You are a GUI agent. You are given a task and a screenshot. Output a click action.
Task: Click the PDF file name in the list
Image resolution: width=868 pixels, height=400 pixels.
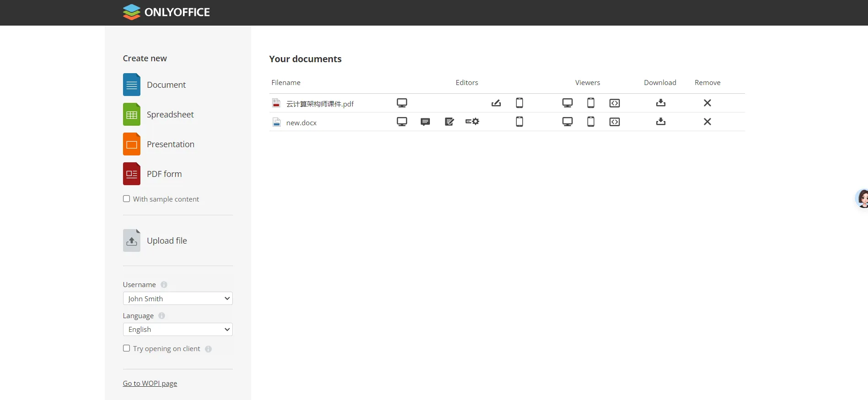[320, 104]
